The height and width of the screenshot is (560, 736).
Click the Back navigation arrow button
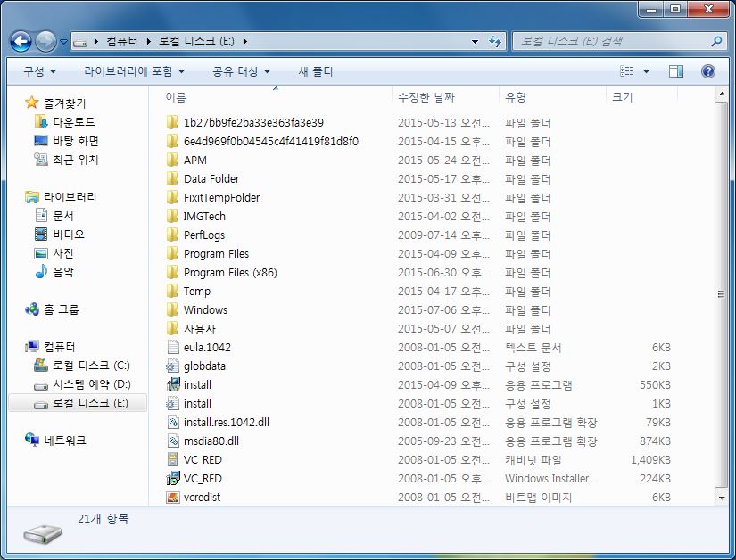(21, 41)
